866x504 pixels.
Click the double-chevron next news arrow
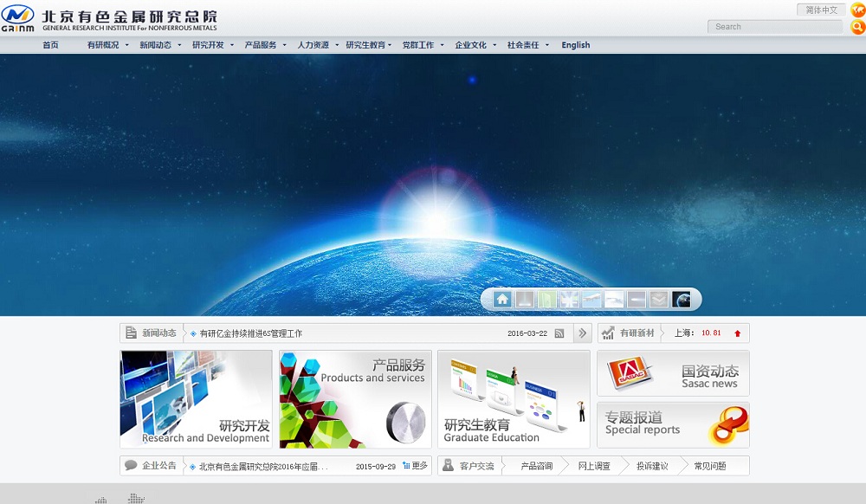click(583, 333)
